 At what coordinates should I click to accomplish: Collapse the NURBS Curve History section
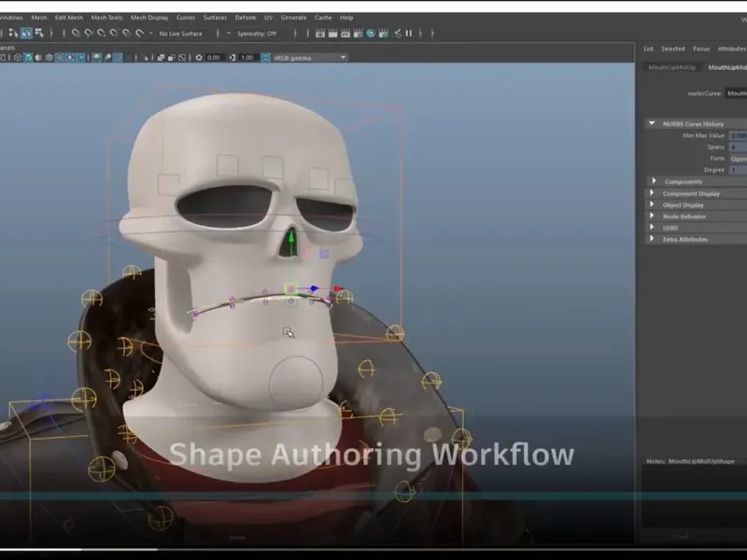click(652, 123)
